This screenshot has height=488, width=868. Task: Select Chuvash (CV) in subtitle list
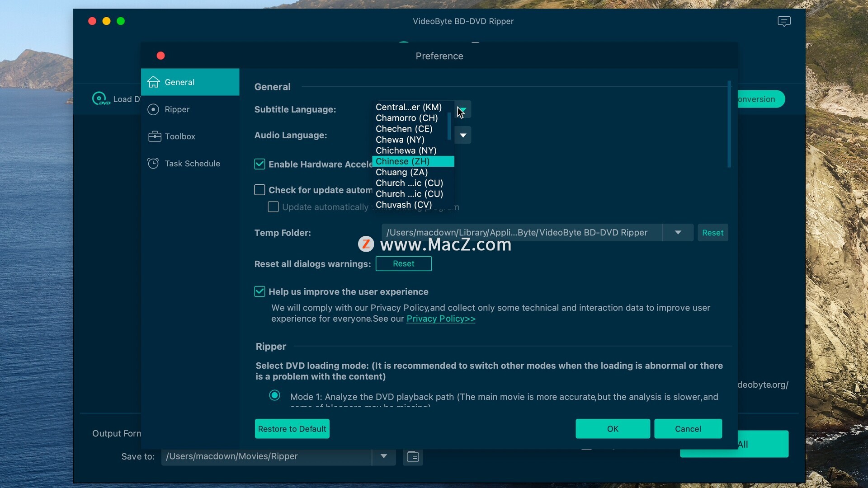click(x=403, y=205)
